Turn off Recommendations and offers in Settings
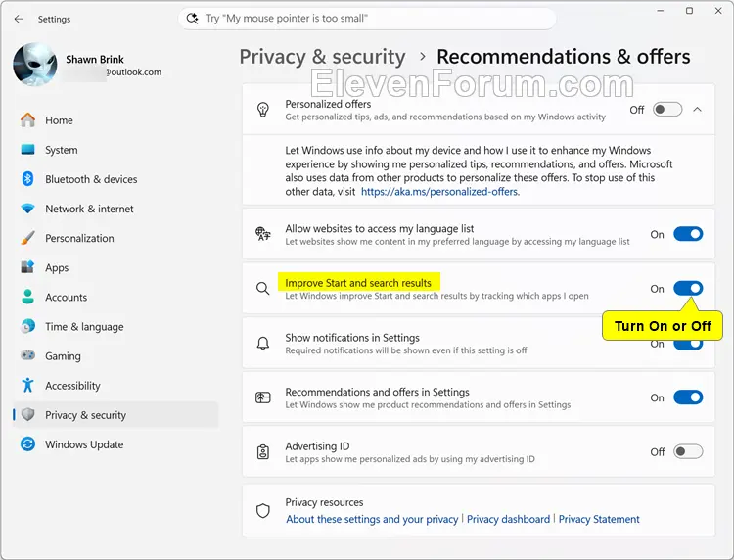734x560 pixels. click(x=688, y=397)
